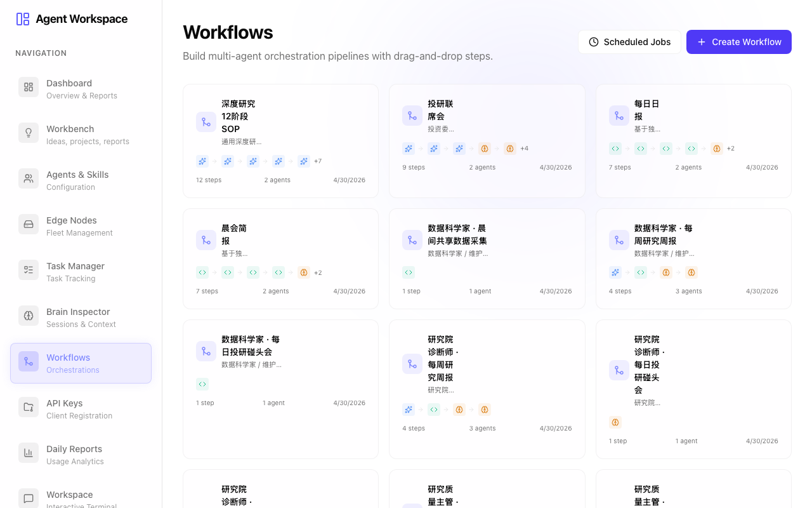
Task: Click the "12 steps" text
Action: [x=209, y=180]
